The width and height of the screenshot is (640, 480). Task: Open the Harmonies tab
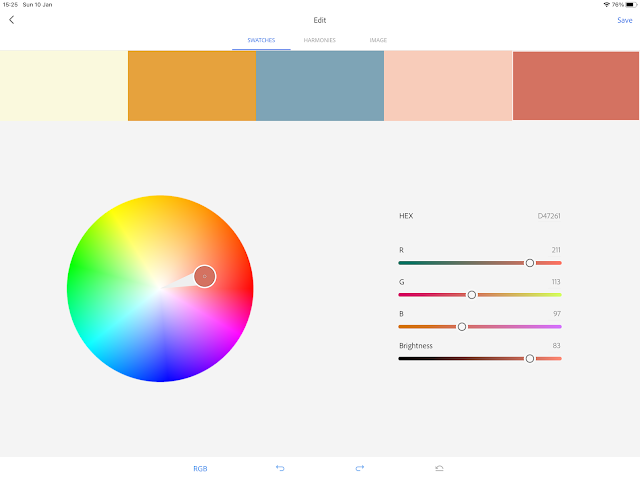[x=320, y=40]
